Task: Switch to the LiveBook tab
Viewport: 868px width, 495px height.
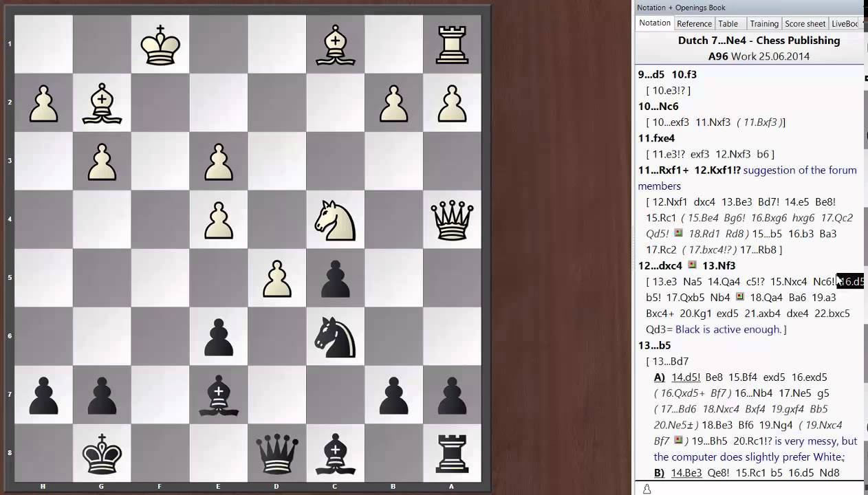Action: (x=845, y=23)
